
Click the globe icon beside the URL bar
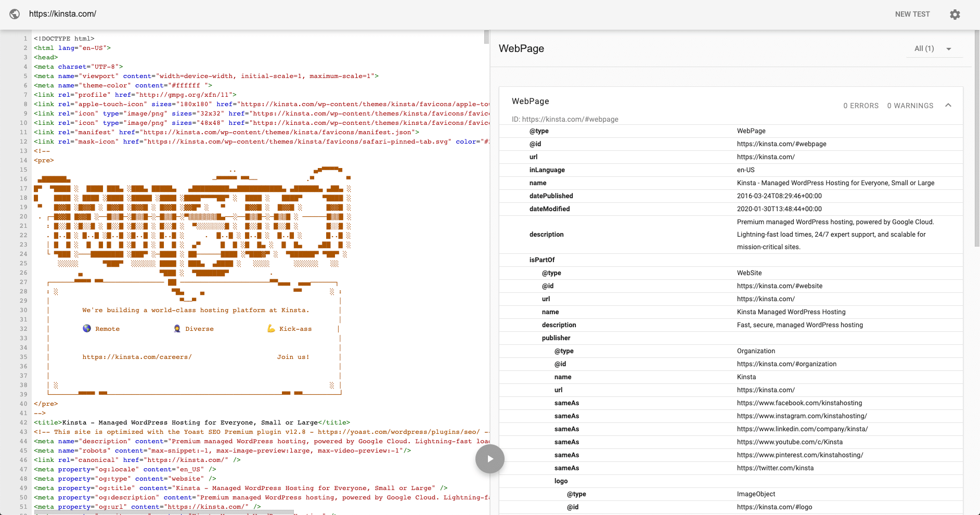[15, 14]
